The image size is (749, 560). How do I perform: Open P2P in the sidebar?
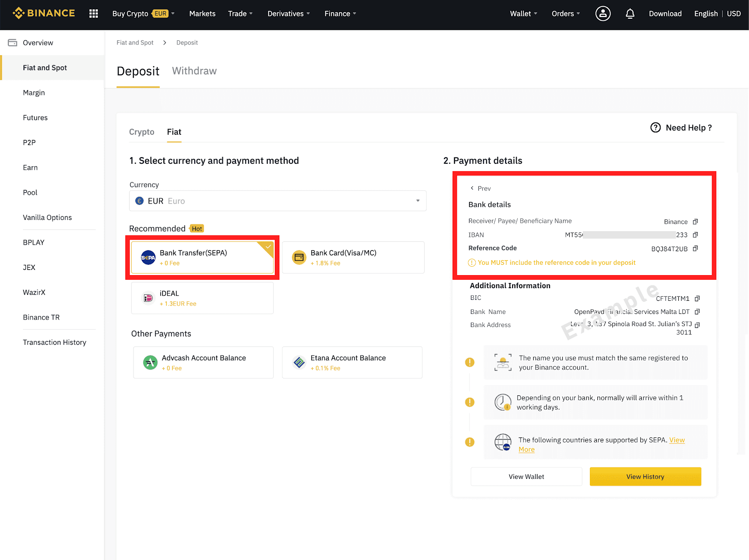click(x=29, y=142)
